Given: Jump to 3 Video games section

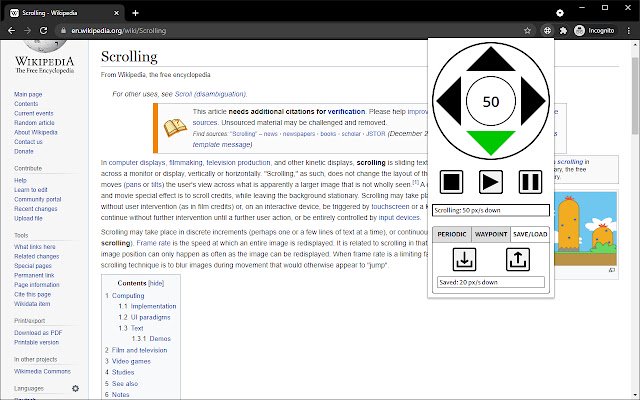Looking at the screenshot, I should (128, 361).
